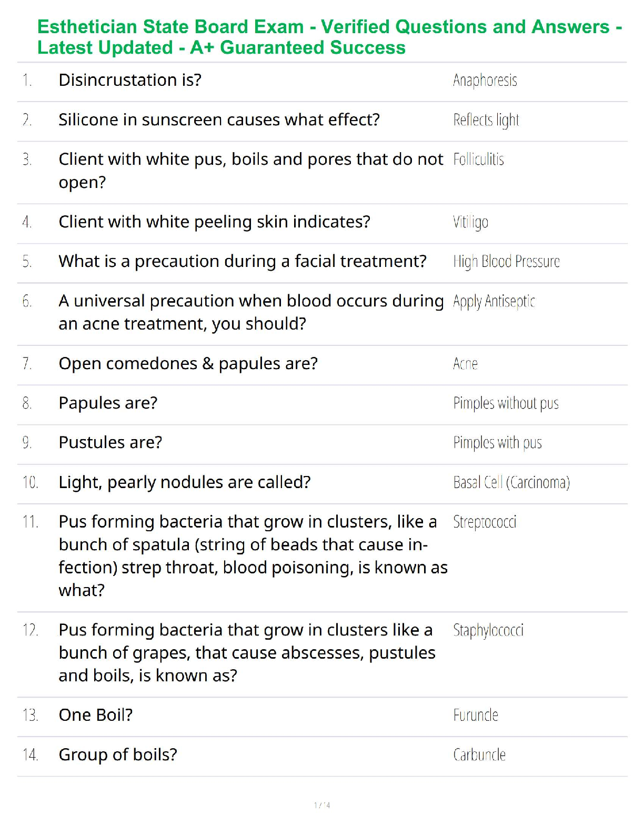This screenshot has width=644, height=834.
Task: Click the answer "Reflects light"
Action: tap(486, 120)
